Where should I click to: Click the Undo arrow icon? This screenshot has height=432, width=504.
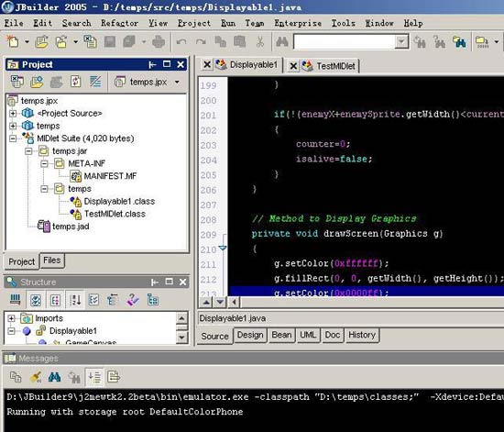pyautogui.click(x=182, y=42)
